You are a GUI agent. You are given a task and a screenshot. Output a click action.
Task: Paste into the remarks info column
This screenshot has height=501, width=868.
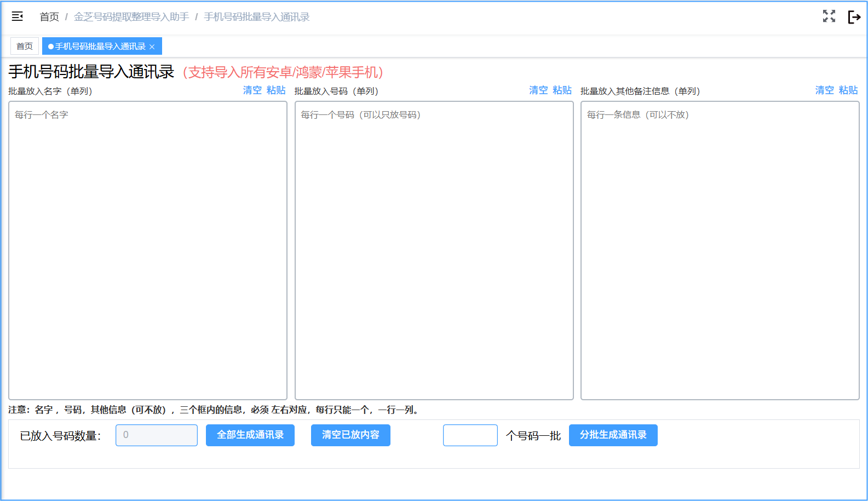point(848,90)
